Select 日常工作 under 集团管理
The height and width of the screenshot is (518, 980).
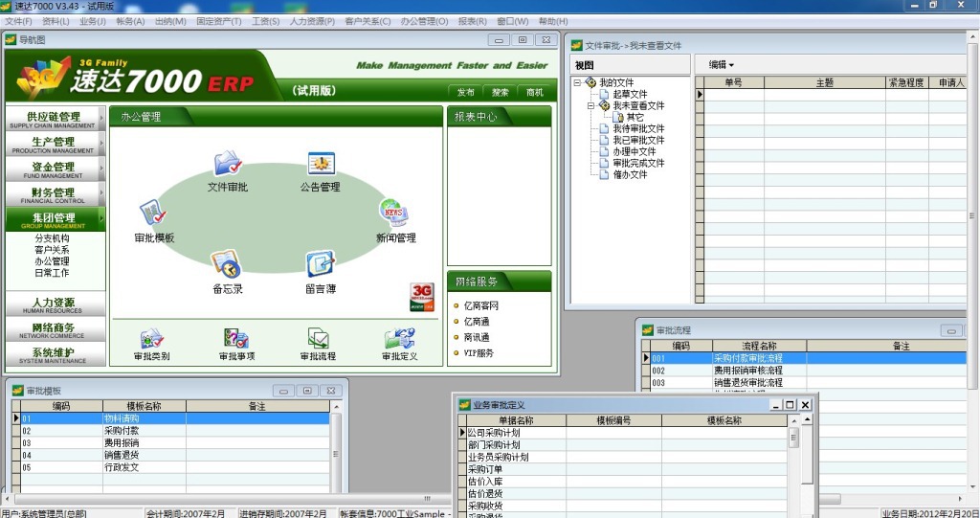pos(52,273)
